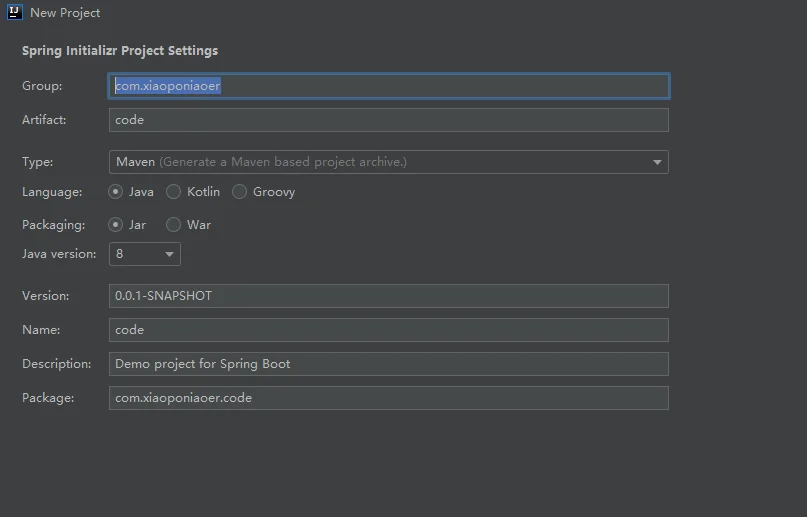Select the Java language radio button
807x517 pixels.
[x=115, y=192]
